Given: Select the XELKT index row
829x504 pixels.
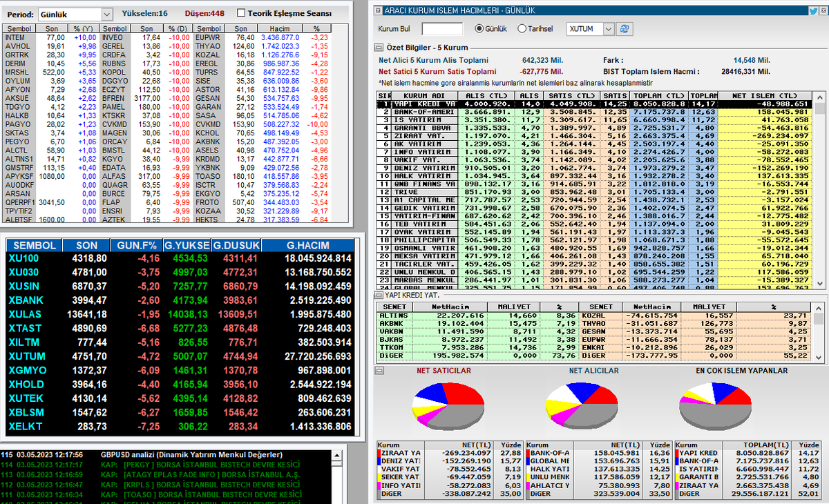Looking at the screenshot, I should pyautogui.click(x=180, y=427).
